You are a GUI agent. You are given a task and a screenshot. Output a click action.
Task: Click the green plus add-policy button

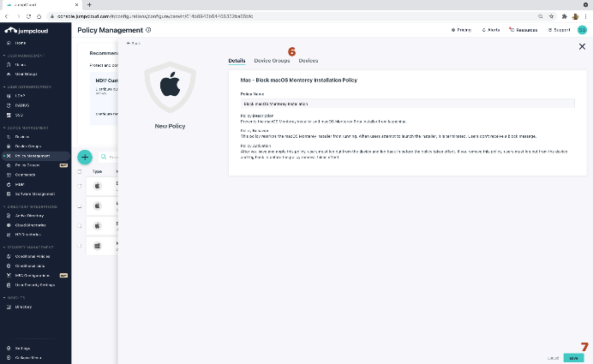coord(85,157)
